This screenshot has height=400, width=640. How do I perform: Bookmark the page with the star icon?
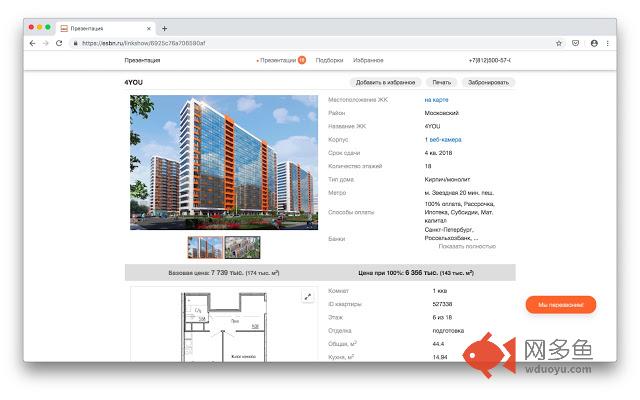pos(559,43)
